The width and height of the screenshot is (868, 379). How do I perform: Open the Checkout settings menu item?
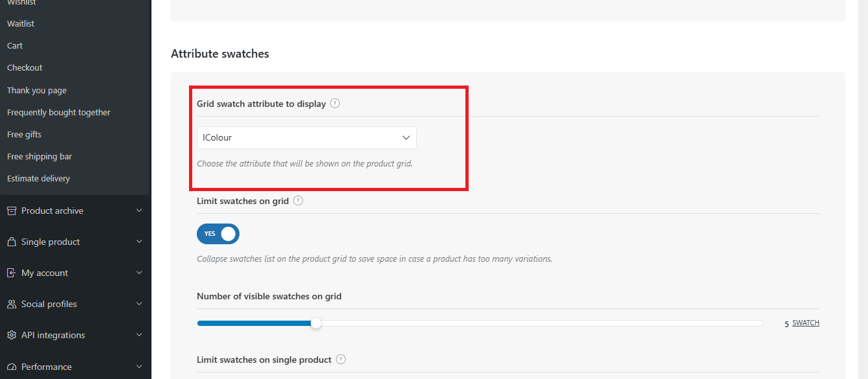click(x=25, y=67)
